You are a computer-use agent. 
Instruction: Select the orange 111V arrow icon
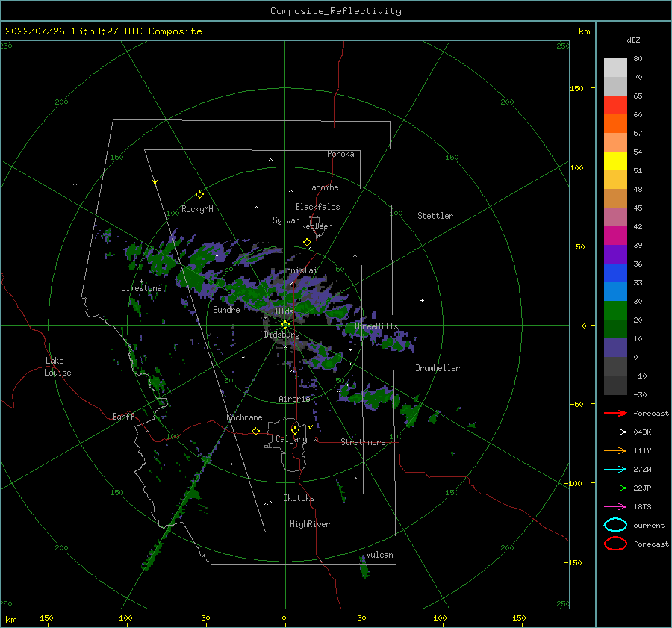pyautogui.click(x=615, y=450)
